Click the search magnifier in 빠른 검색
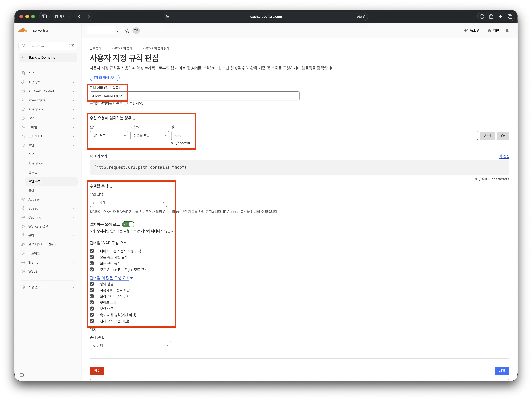This screenshot has width=532, height=400. 24,45
